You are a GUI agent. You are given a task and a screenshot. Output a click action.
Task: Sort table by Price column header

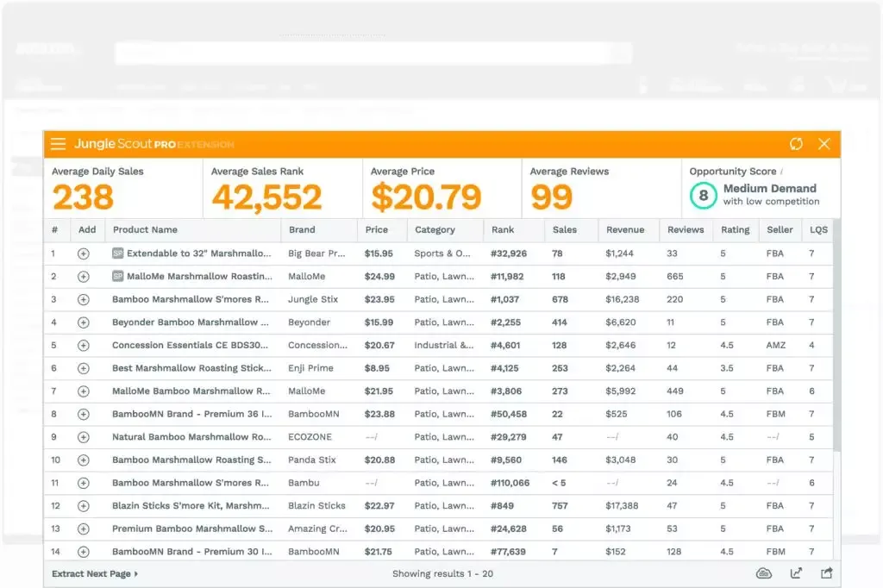pos(377,230)
